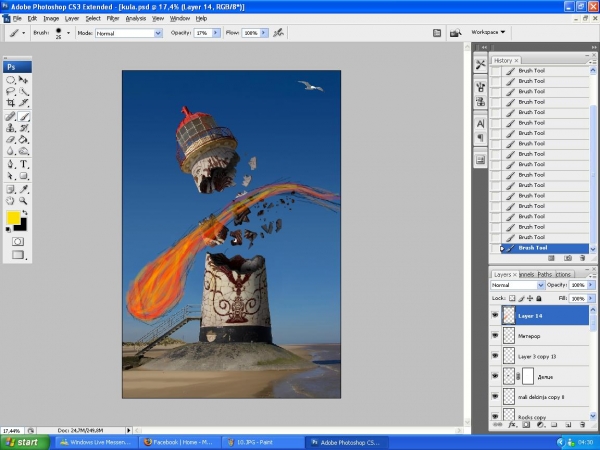Switch to 10.JPG Paint in taskbar
This screenshot has width=600, height=450.
(x=262, y=442)
